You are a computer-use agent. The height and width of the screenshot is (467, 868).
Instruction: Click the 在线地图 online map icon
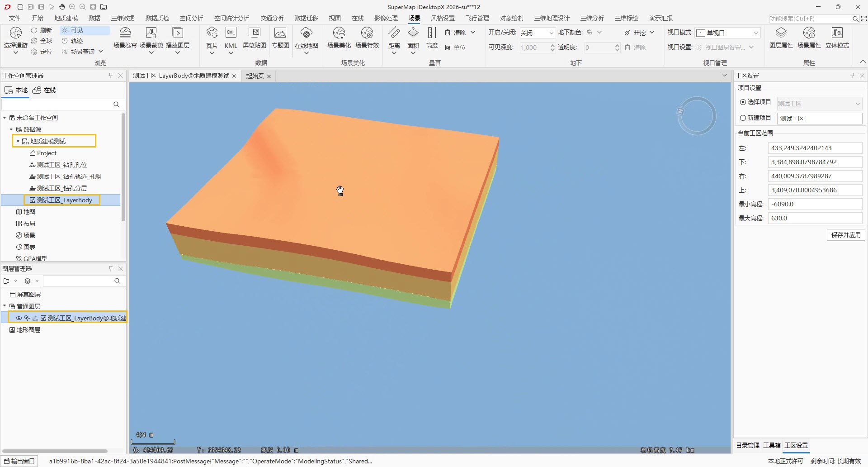click(x=307, y=33)
